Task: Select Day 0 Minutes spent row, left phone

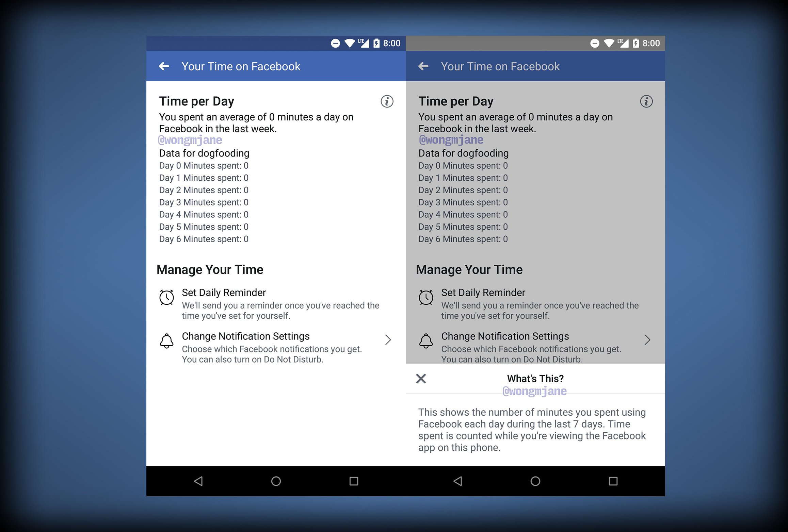Action: [x=204, y=166]
